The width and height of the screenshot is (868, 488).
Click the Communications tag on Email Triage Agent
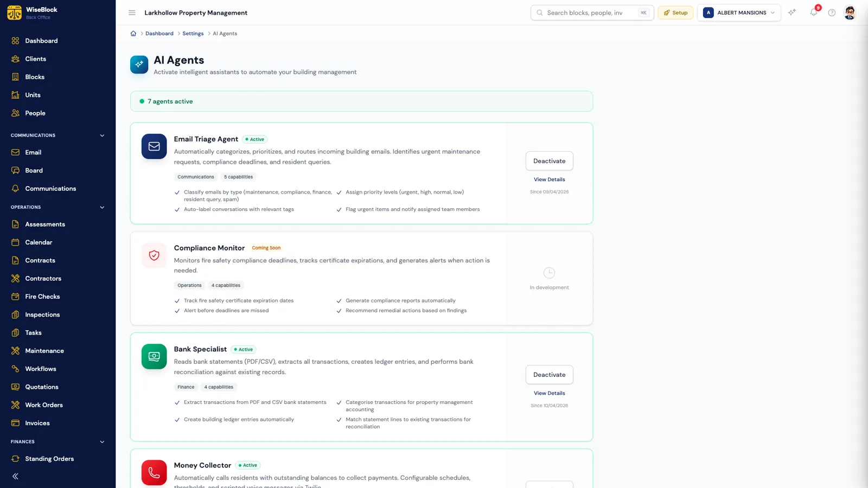[196, 177]
